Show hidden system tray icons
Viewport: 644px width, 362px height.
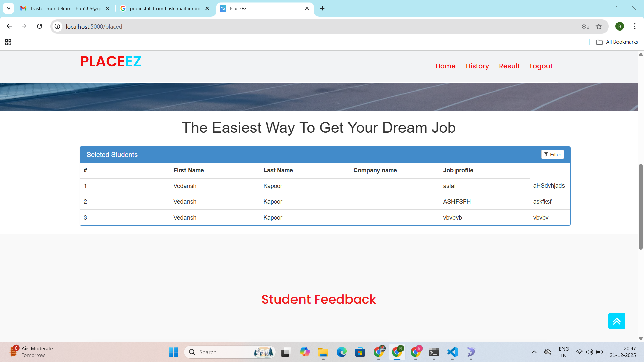tap(534, 352)
